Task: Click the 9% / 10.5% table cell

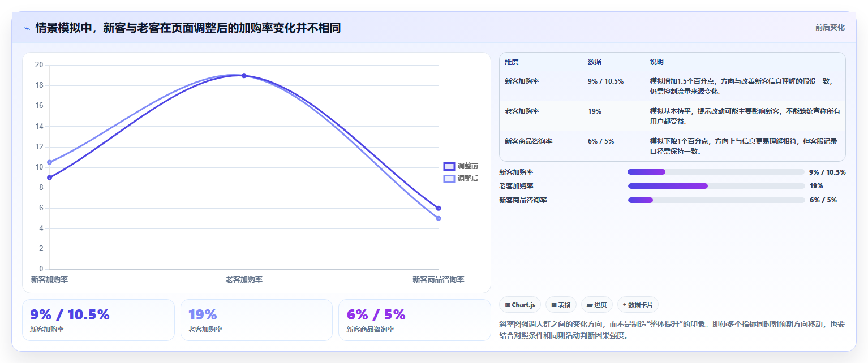Action: click(x=605, y=81)
